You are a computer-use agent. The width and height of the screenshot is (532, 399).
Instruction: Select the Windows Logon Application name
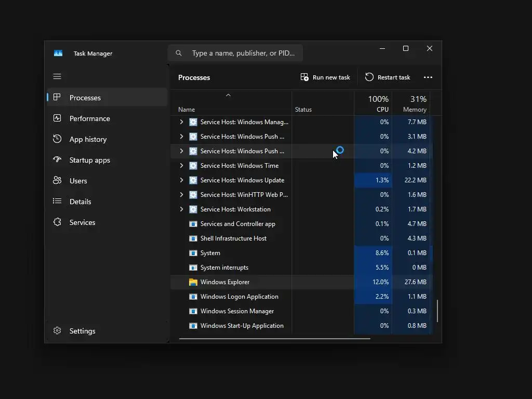click(x=239, y=297)
